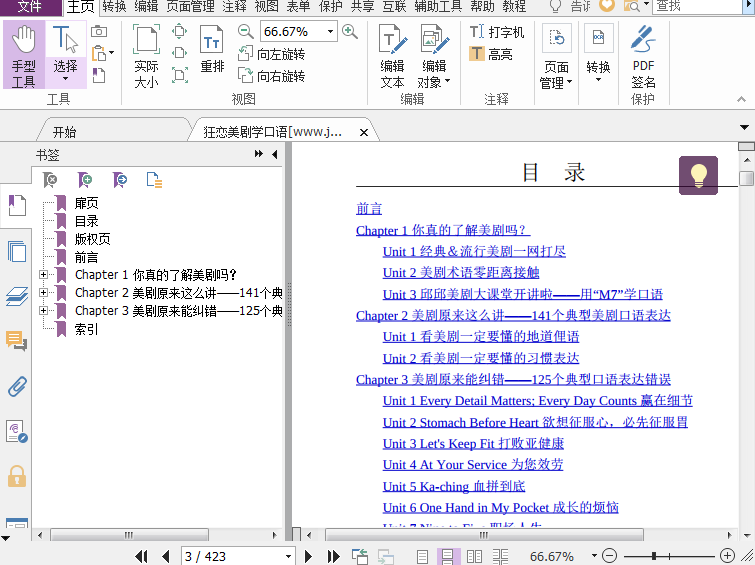
Task: Open the Digital Signatures side panel
Action: tap(17, 432)
